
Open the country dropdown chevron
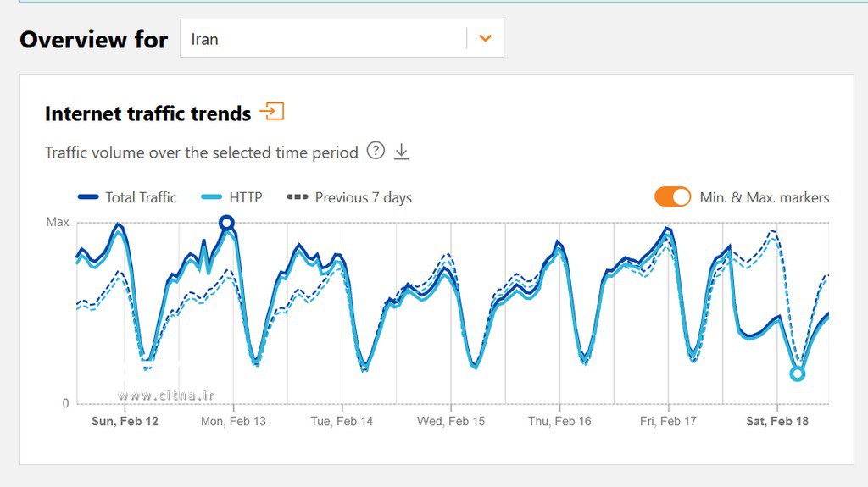(x=485, y=38)
